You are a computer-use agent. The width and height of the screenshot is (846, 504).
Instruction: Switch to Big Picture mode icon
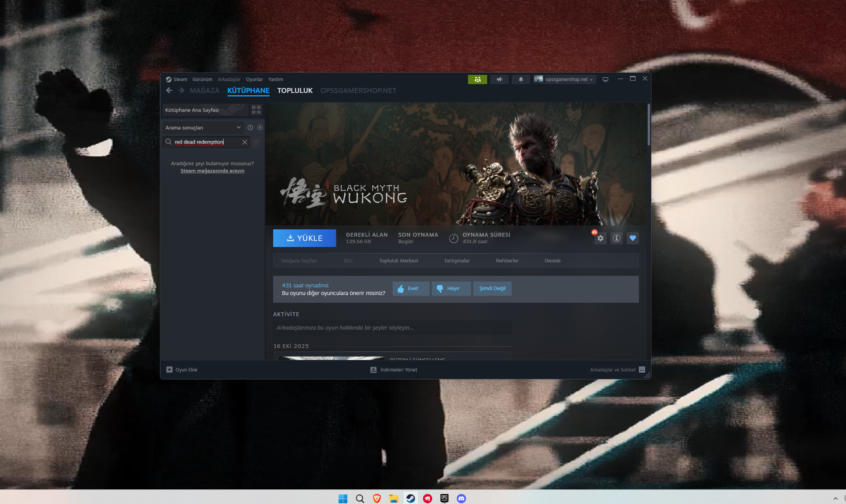point(605,80)
